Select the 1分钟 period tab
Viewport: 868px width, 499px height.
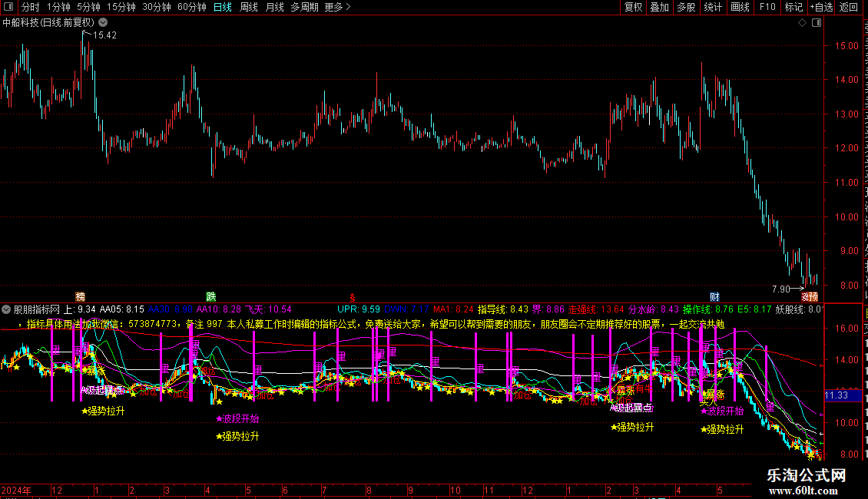(58, 7)
